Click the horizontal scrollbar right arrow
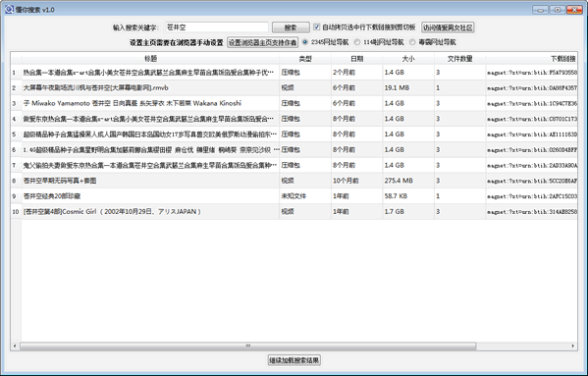 pos(573,346)
